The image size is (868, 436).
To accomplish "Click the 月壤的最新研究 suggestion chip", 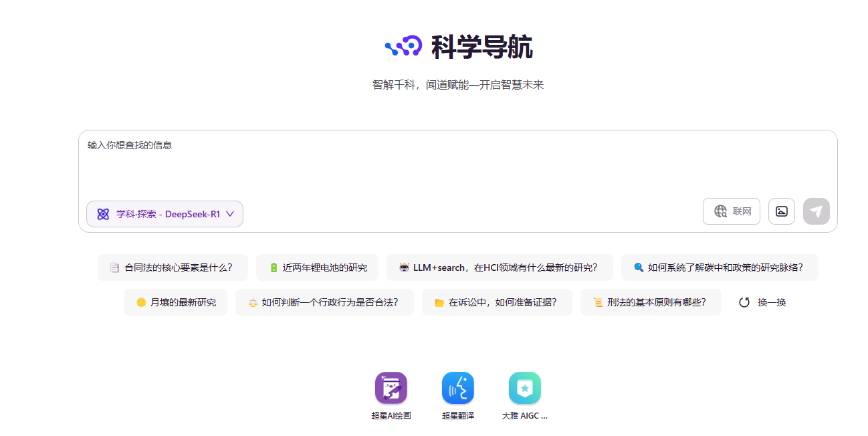I will tap(175, 302).
